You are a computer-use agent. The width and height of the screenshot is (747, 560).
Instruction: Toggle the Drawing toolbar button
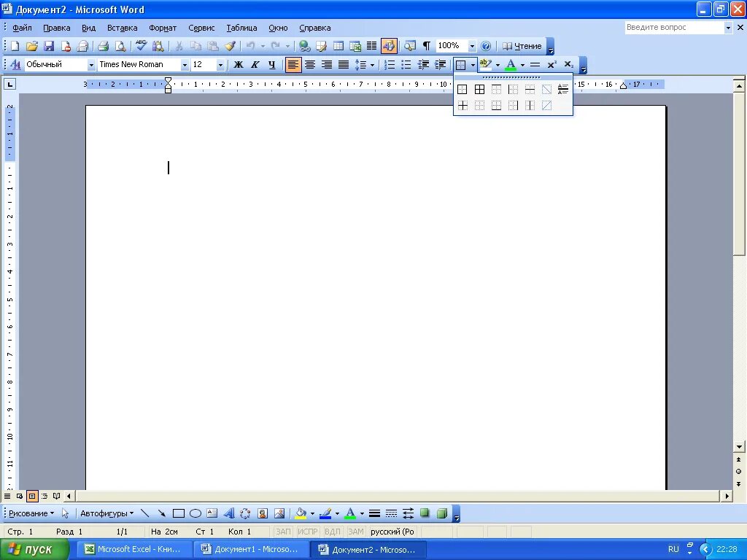pos(389,46)
